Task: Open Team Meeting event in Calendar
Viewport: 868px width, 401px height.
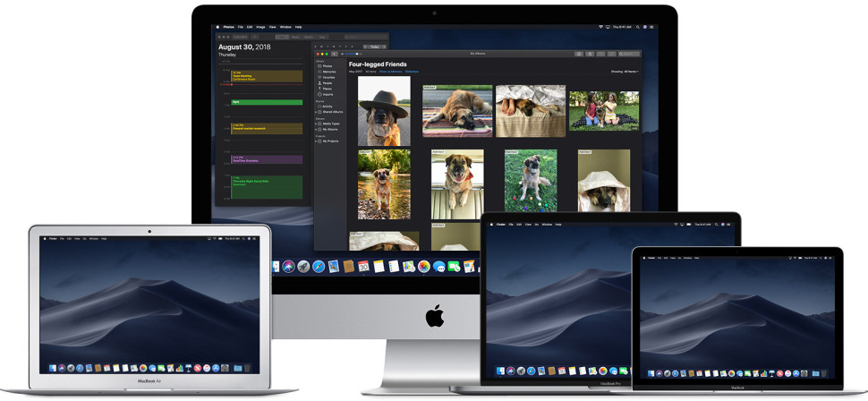Action: 267,76
